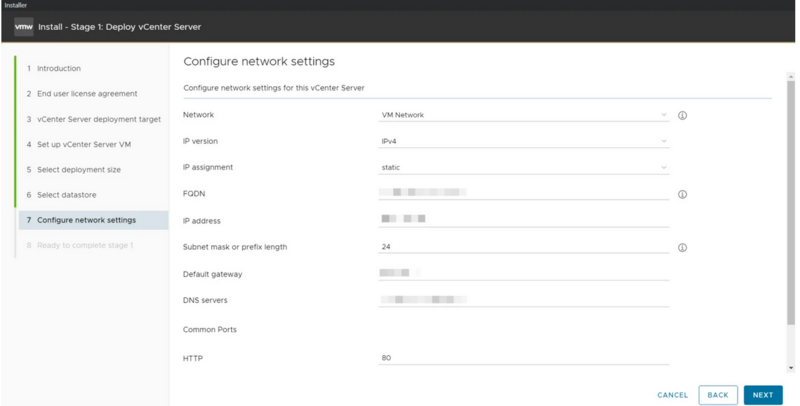800x406 pixels.
Task: Click the BACK button
Action: 718,395
